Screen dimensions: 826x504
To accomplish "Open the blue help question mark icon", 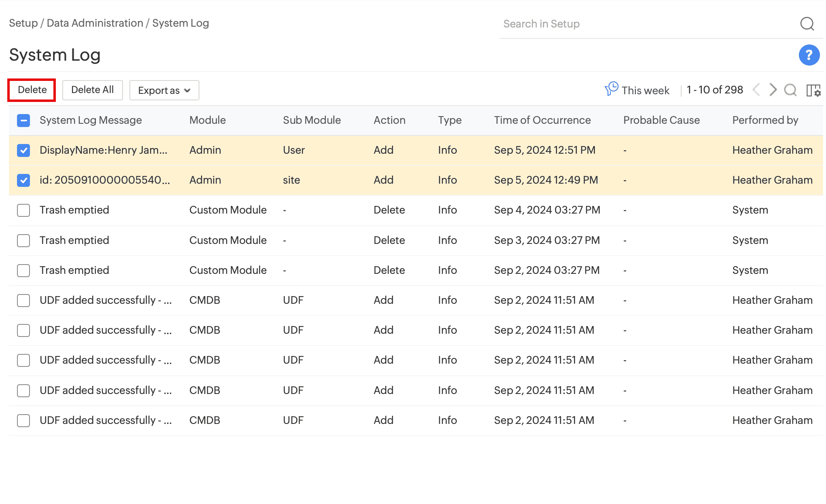I will pos(809,55).
